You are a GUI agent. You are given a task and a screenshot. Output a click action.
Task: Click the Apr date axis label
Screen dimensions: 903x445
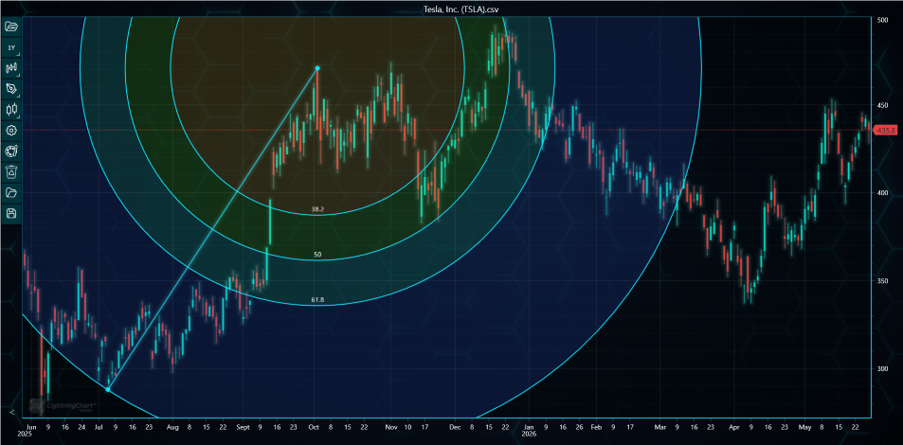pyautogui.click(x=733, y=428)
